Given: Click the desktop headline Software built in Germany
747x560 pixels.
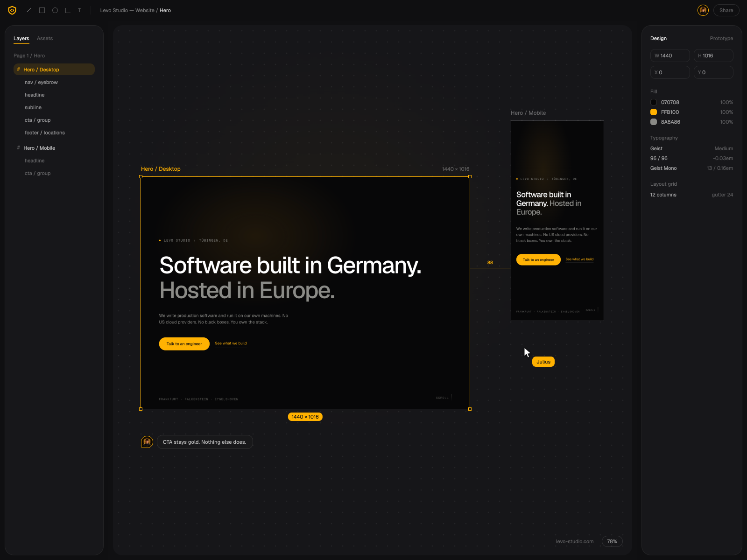Looking at the screenshot, I should click(290, 265).
